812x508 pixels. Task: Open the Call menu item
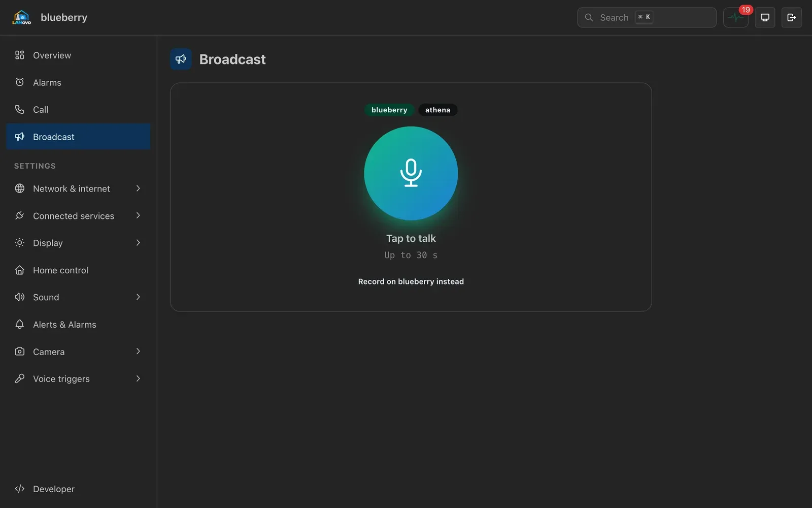click(x=78, y=109)
